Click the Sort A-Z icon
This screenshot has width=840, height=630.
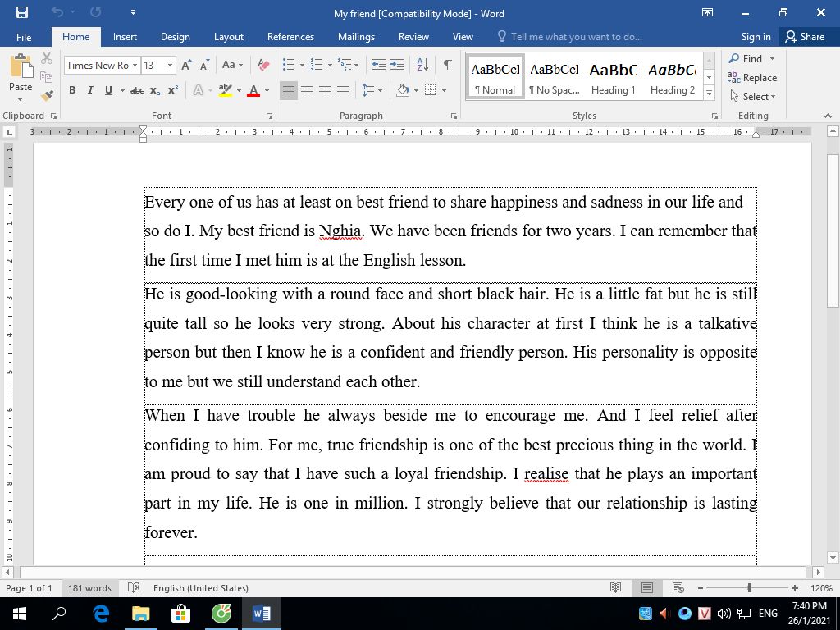(422, 65)
